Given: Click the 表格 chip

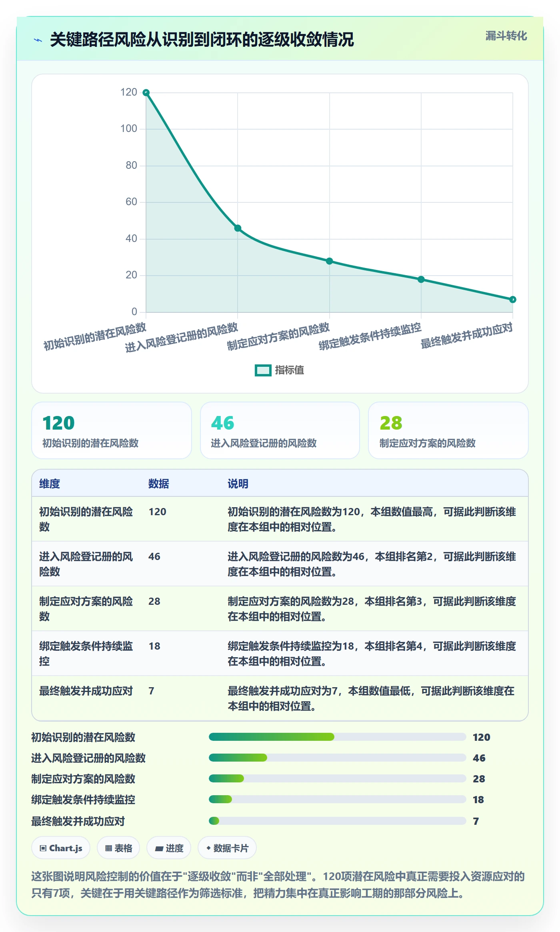Looking at the screenshot, I should pyautogui.click(x=118, y=848).
